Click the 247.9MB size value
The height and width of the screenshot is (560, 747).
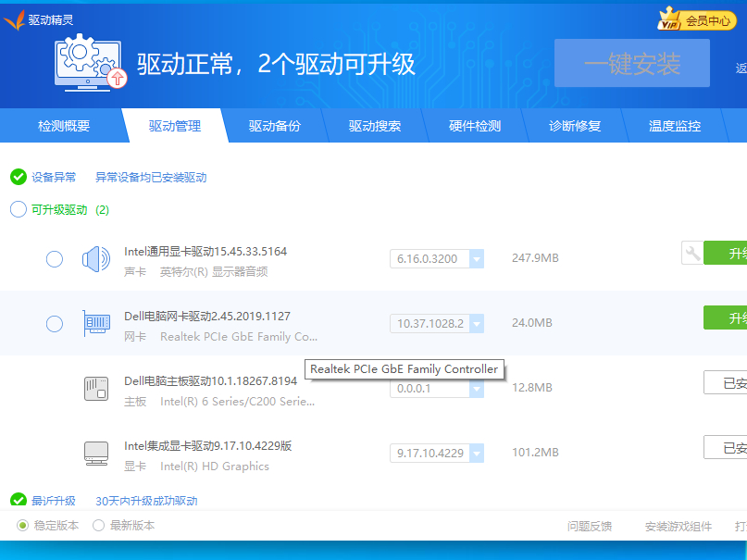[x=535, y=258]
